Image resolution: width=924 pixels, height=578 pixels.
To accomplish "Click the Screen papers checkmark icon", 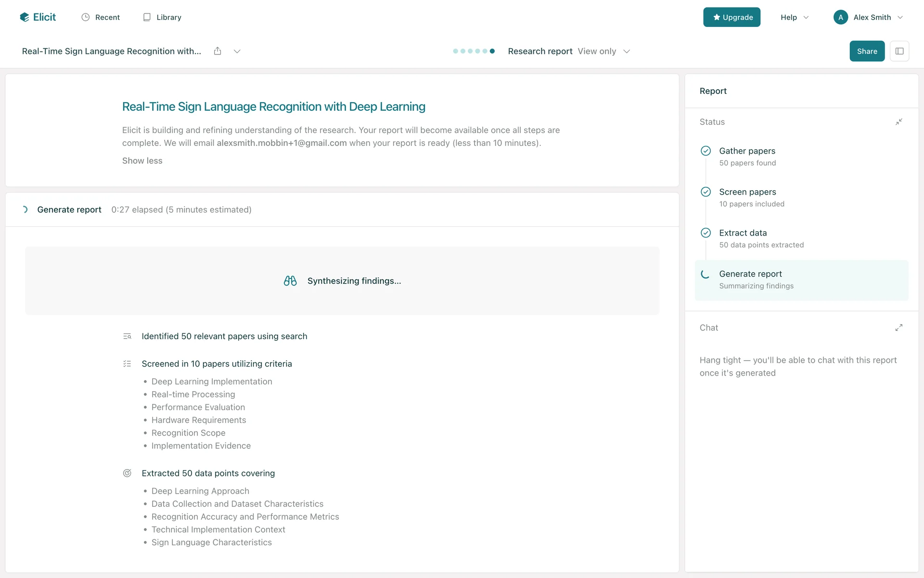I will pos(706,192).
